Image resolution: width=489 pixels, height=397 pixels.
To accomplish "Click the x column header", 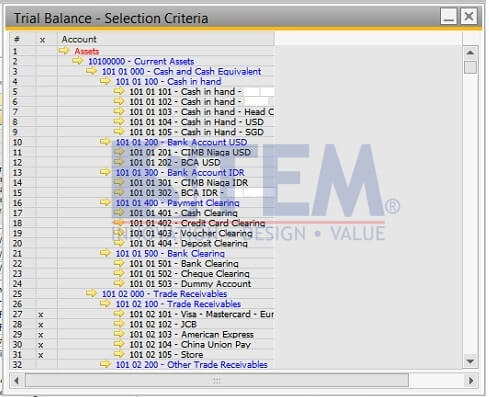I will pyautogui.click(x=46, y=39).
